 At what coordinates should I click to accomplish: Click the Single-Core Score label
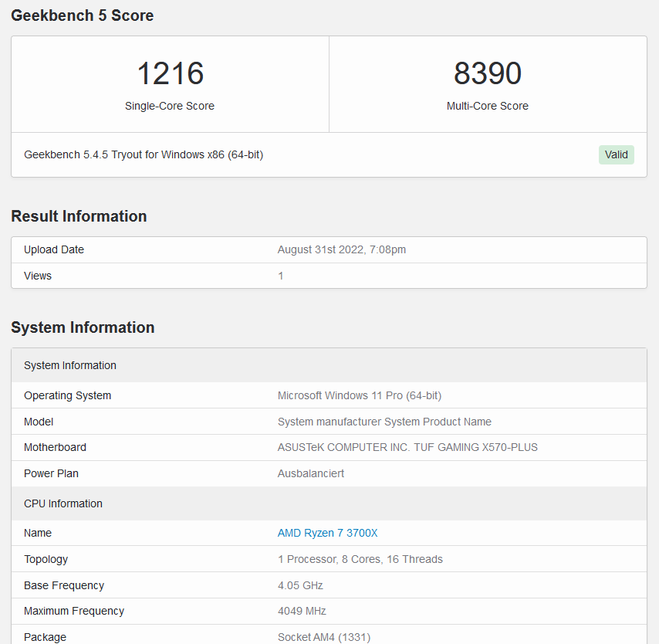coord(170,106)
